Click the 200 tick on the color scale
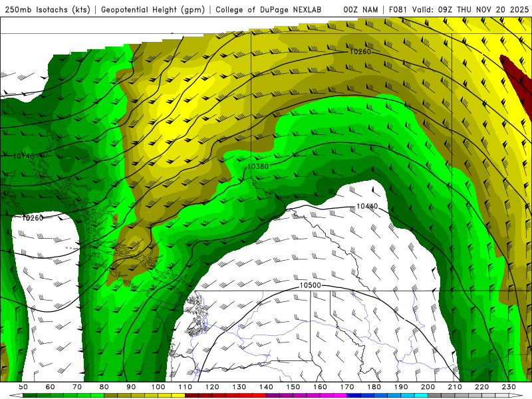Screen dimensions: 532x399 [428, 387]
